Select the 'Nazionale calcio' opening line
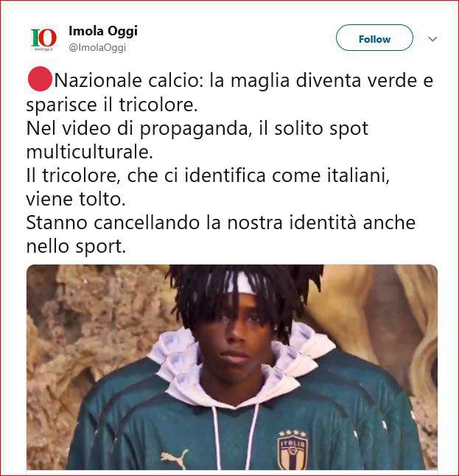 tap(230, 80)
